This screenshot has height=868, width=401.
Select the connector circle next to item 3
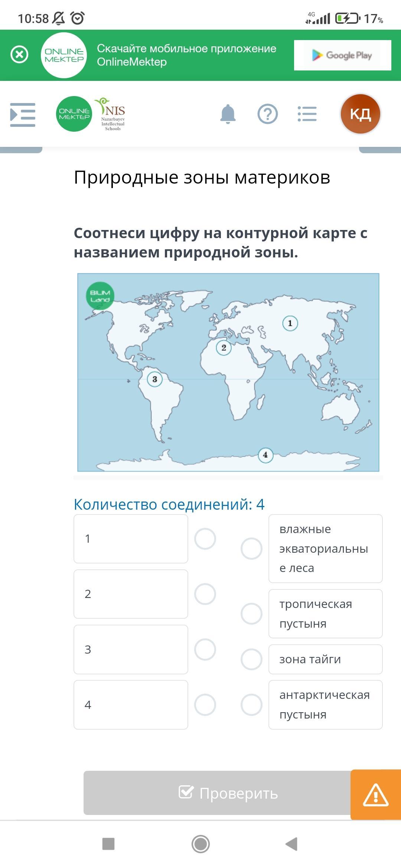(x=205, y=650)
